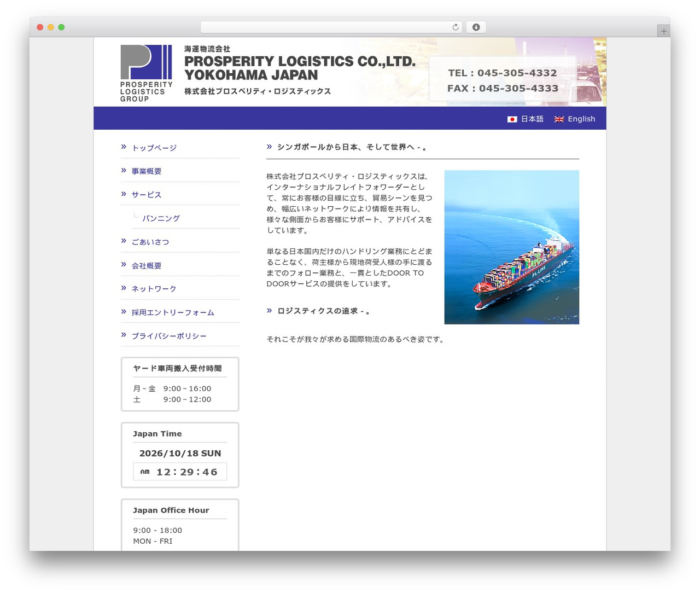Viewport: 700px width, 593px height.
Task: Click the browser address bar
Action: click(331, 27)
